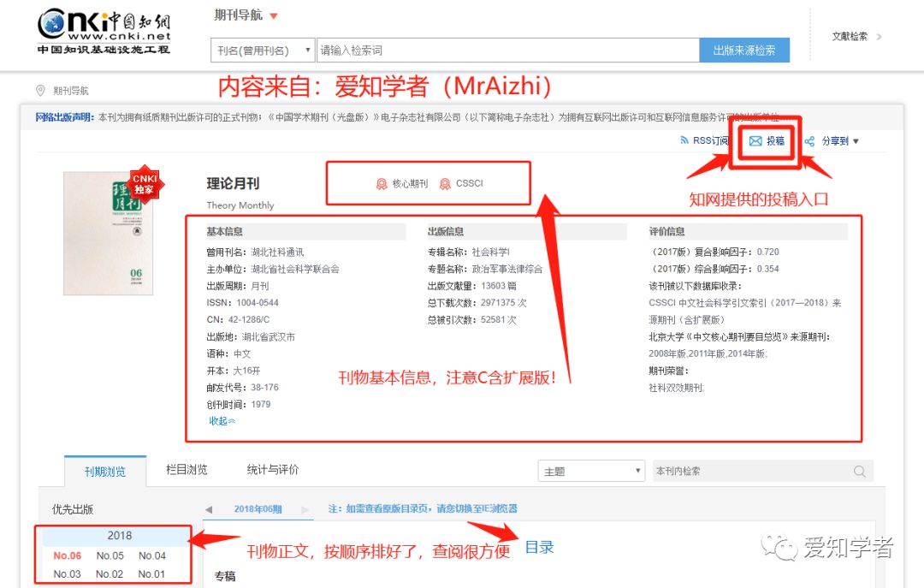The width and height of the screenshot is (924, 588).
Task: Click the location pin icon beside 期刊导航
Action: (41, 90)
